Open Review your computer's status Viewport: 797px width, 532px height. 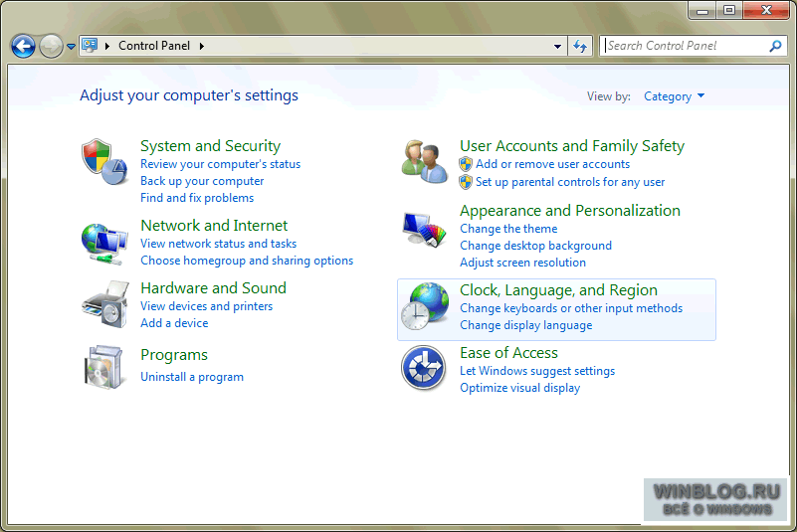point(220,164)
